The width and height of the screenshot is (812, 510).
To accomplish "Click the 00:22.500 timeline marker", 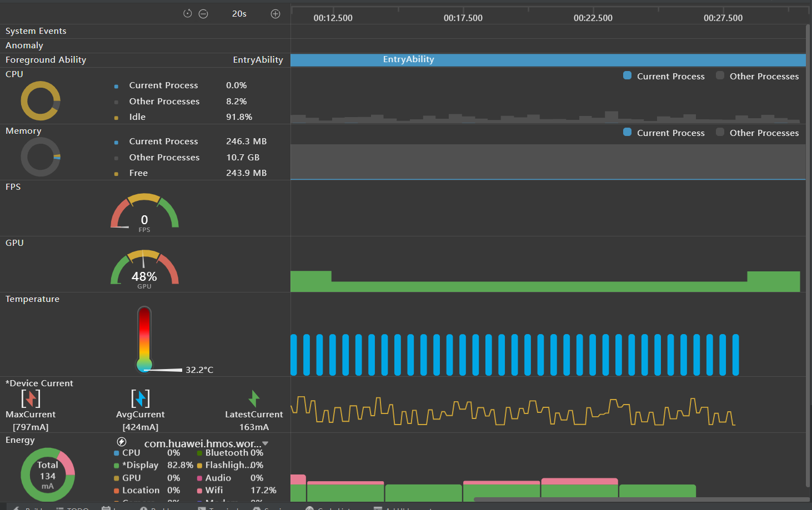I will click(593, 18).
